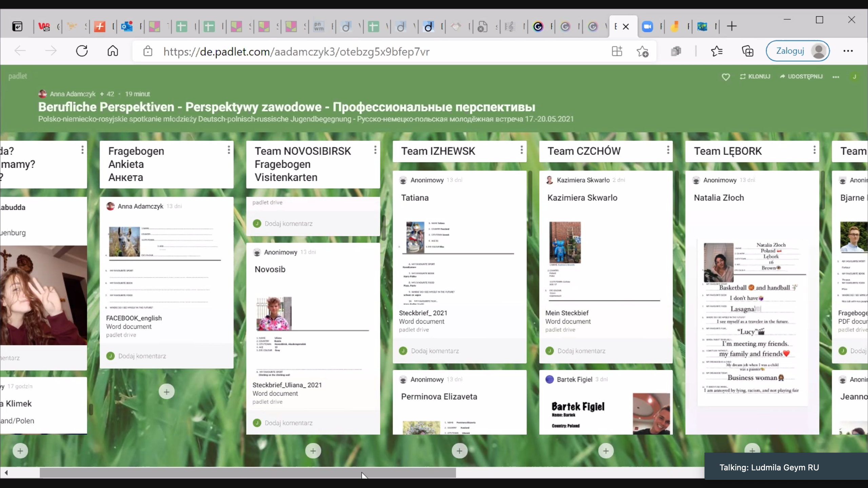Add post in Team CZCHÓW column
The image size is (868, 488).
pyautogui.click(x=606, y=451)
